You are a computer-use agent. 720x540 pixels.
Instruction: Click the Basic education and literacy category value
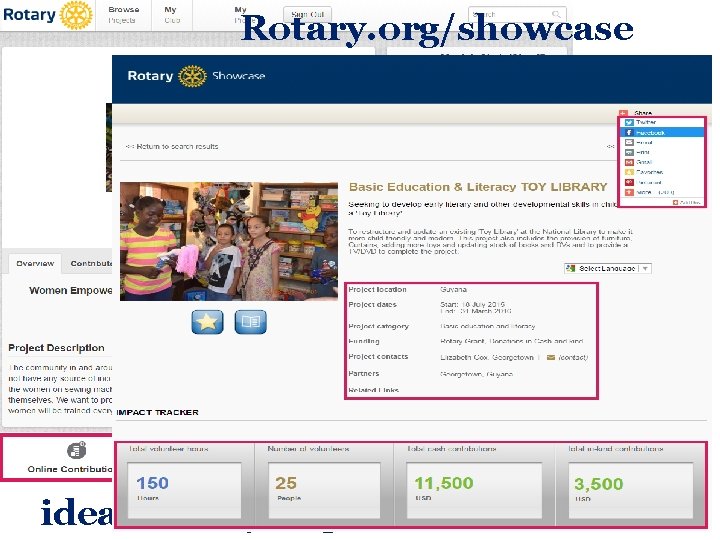[x=488, y=326]
